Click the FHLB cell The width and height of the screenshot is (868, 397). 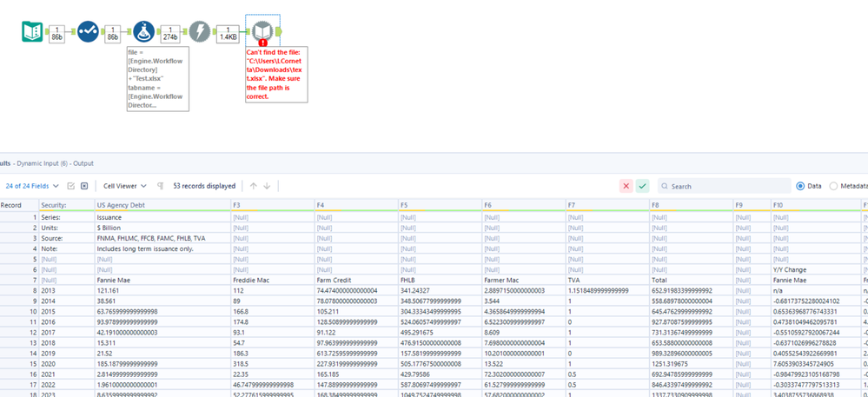(x=440, y=281)
